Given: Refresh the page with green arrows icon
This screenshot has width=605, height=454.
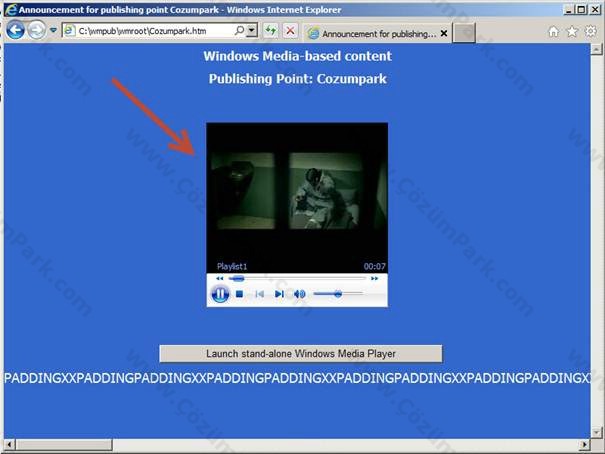Looking at the screenshot, I should 271,30.
